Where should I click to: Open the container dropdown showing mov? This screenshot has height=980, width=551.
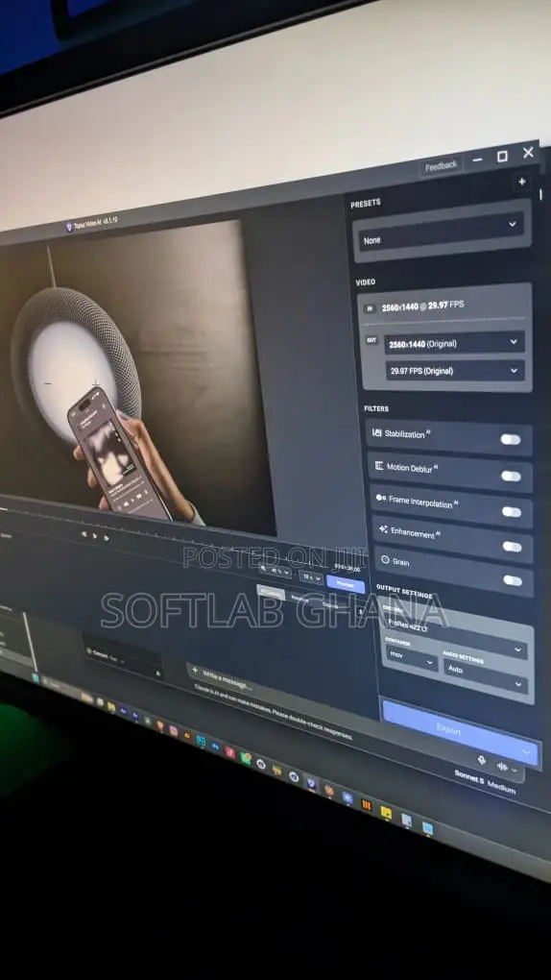coord(411,656)
